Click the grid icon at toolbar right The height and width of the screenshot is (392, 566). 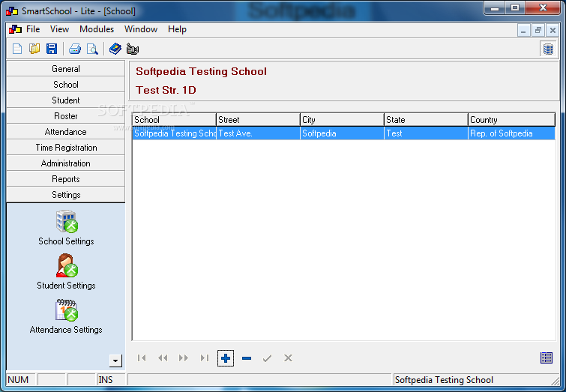point(548,49)
